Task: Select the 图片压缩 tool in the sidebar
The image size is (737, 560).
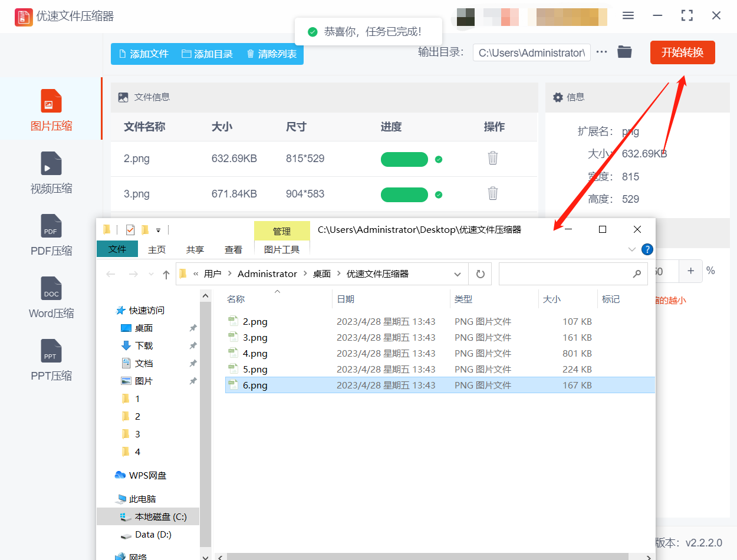Action: [51, 109]
